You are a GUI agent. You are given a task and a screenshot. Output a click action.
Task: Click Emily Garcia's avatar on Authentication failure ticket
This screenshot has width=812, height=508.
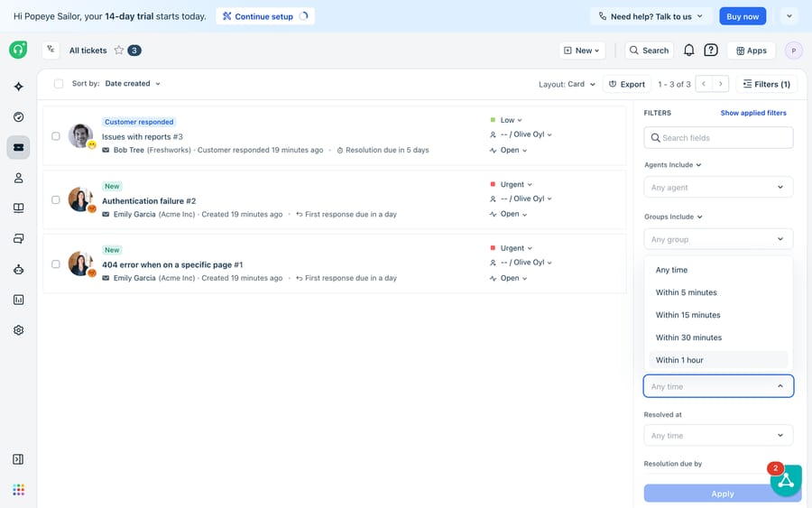pyautogui.click(x=81, y=199)
